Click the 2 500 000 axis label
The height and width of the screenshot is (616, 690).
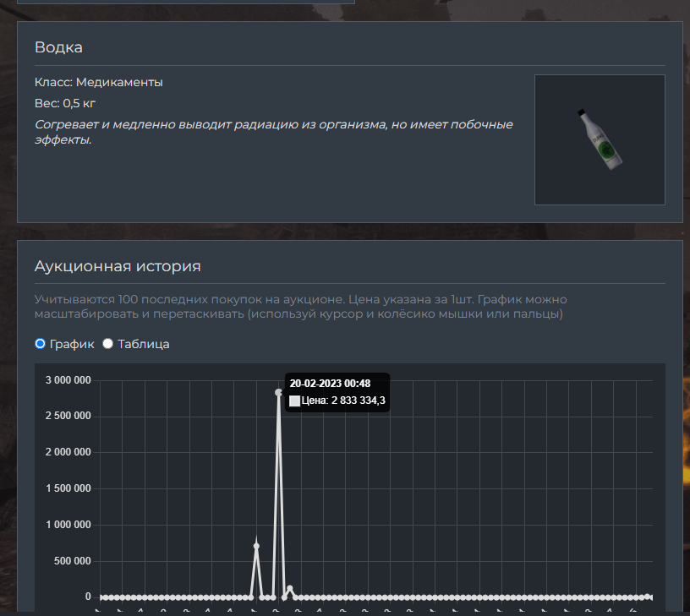click(68, 416)
